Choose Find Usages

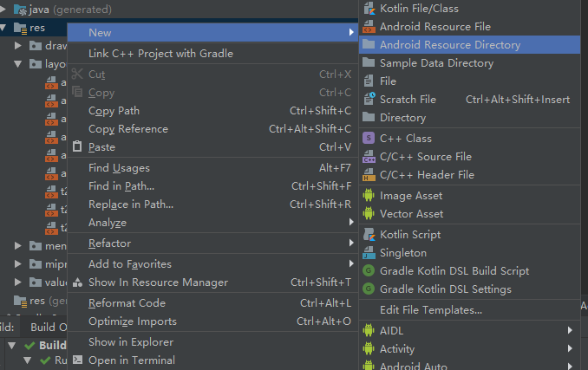[x=212, y=168]
